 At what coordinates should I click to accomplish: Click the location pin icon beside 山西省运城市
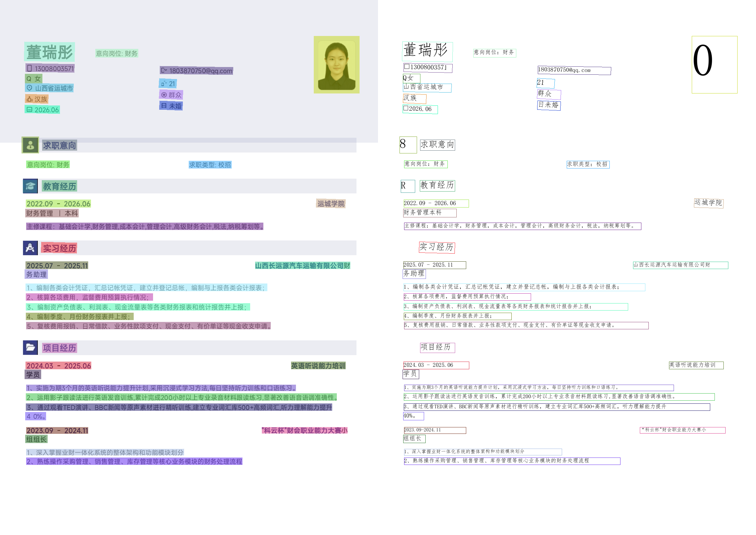pyautogui.click(x=29, y=88)
